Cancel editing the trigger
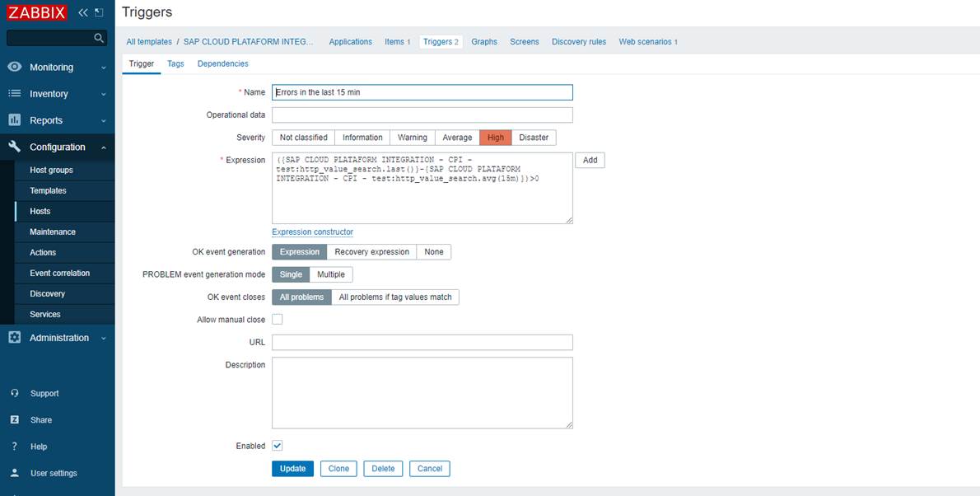This screenshot has height=496, width=980. point(430,469)
